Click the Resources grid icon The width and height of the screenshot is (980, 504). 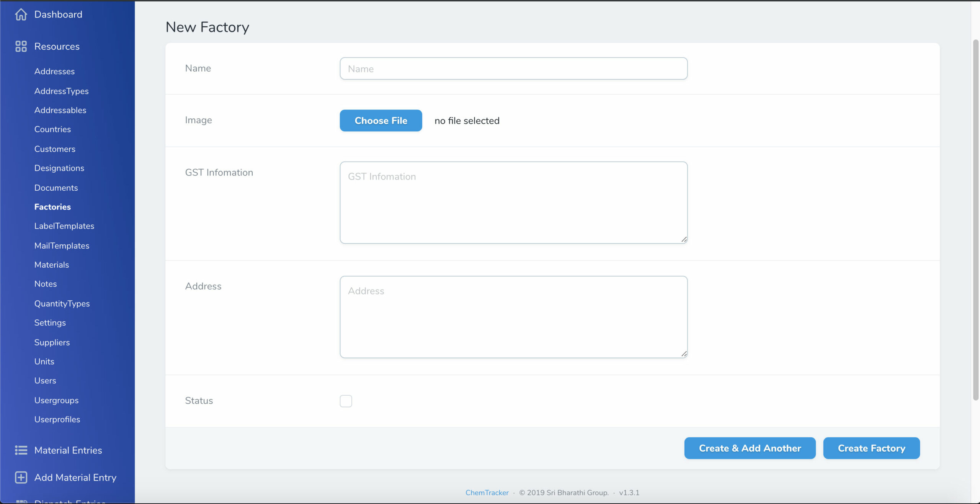click(21, 46)
